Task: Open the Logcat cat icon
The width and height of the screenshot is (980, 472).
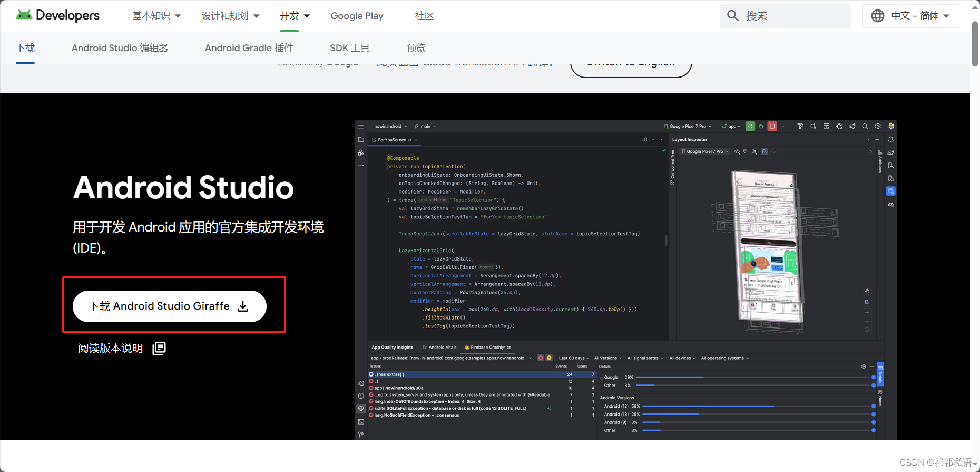Action: click(361, 383)
